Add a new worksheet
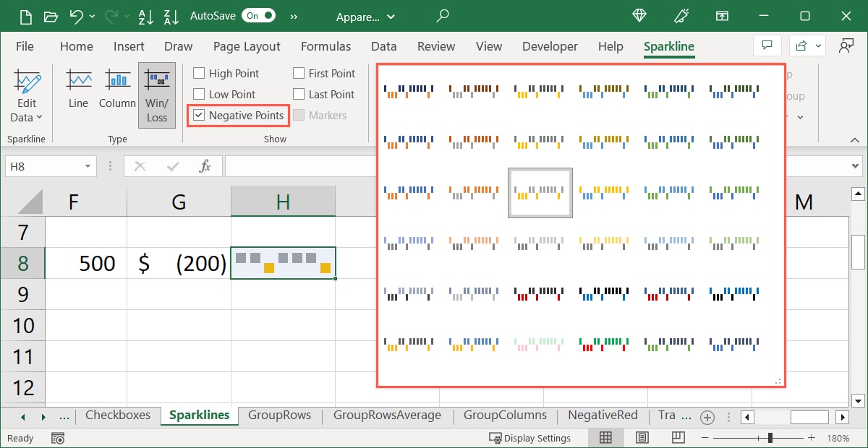This screenshot has width=868, height=448. coord(707,417)
